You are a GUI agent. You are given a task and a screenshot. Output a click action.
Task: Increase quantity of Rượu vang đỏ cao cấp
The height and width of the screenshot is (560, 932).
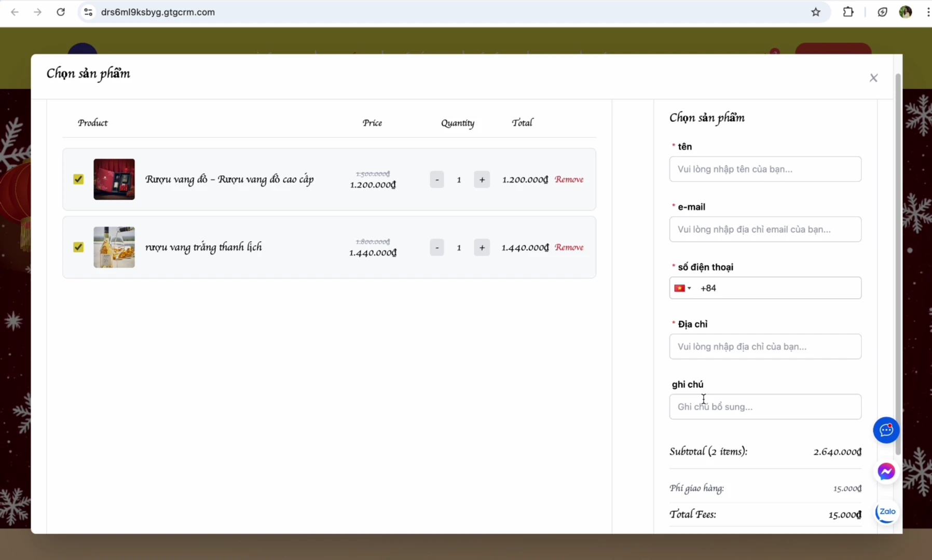[x=482, y=179]
